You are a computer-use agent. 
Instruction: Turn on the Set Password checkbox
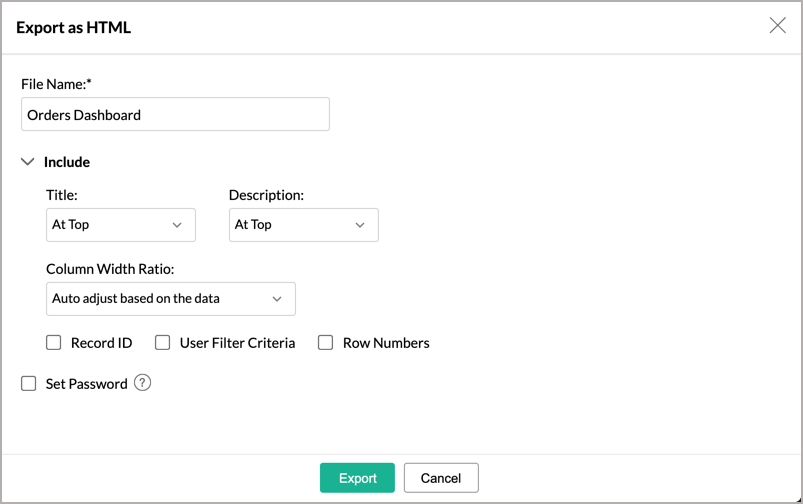coord(29,383)
